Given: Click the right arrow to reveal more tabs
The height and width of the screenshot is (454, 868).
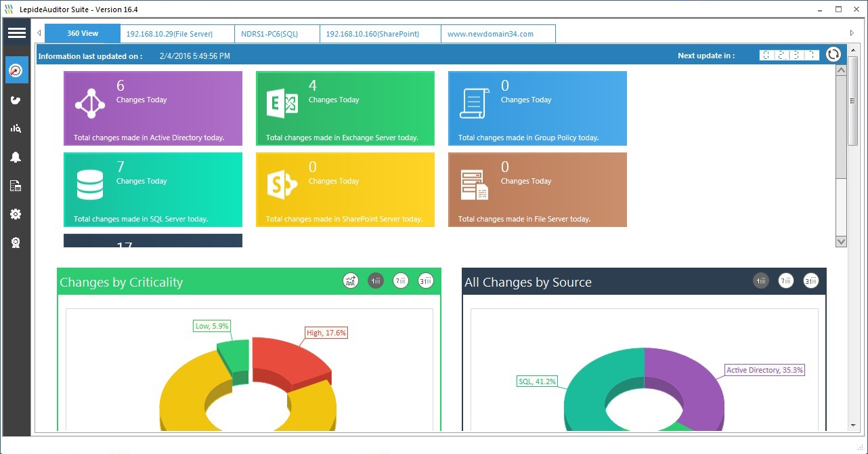Looking at the screenshot, I should pyautogui.click(x=852, y=33).
